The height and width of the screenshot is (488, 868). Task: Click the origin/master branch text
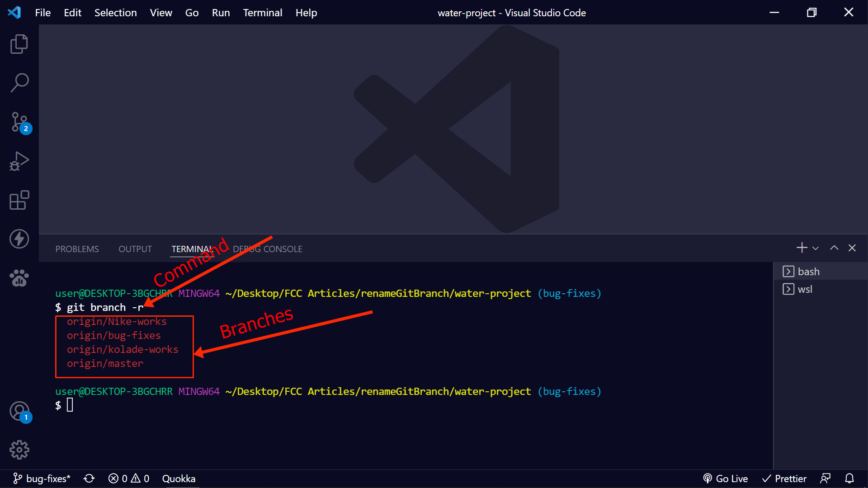[x=105, y=363]
